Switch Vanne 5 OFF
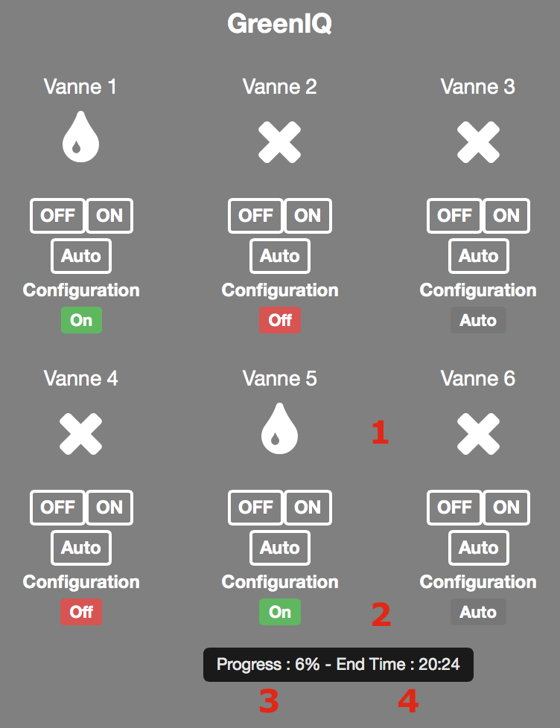This screenshot has height=728, width=560. [x=256, y=507]
